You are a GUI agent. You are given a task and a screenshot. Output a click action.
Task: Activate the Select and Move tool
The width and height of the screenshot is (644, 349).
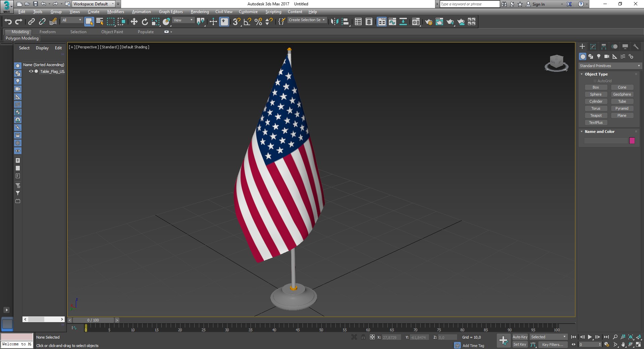(x=134, y=22)
